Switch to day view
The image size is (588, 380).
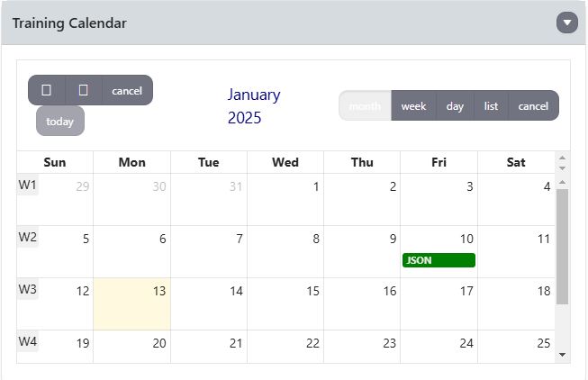coord(455,105)
